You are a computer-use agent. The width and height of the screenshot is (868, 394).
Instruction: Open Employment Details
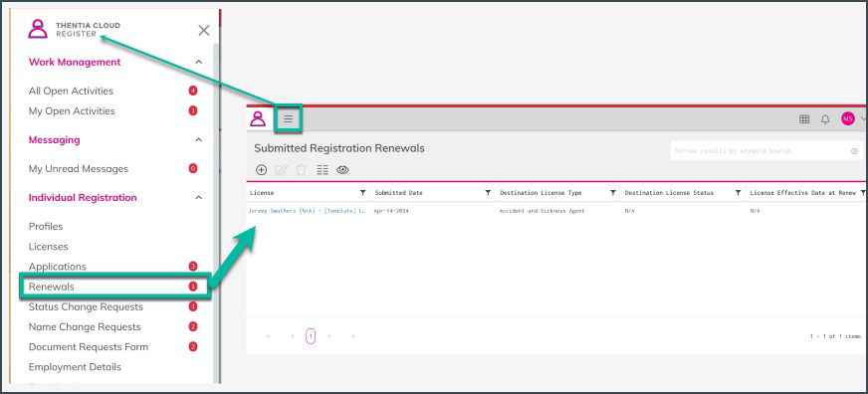(x=75, y=367)
